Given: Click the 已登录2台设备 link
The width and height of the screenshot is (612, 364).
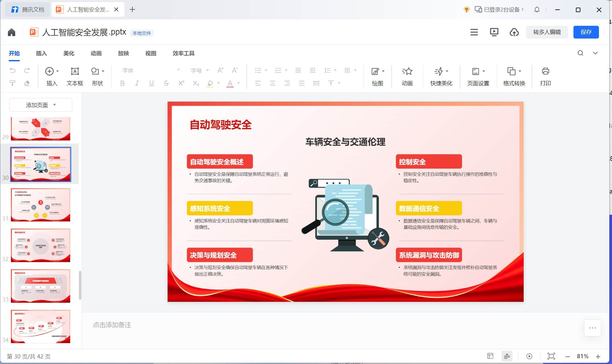Looking at the screenshot, I should pyautogui.click(x=499, y=10).
